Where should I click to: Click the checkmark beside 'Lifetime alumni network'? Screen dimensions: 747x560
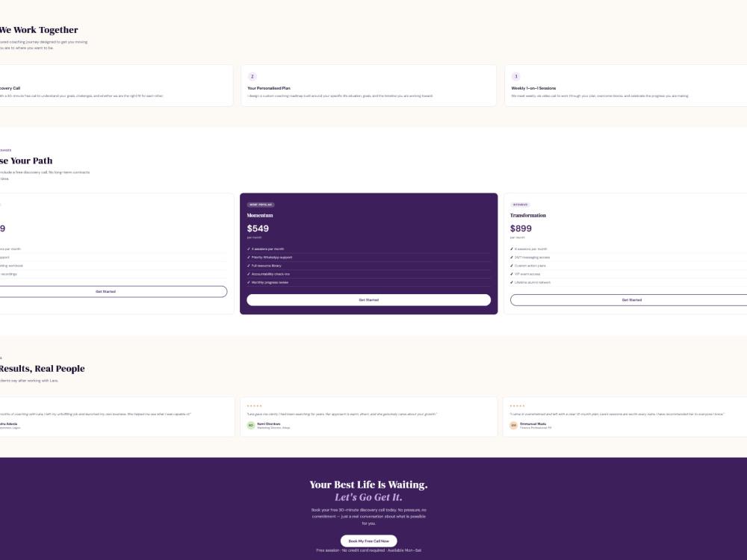512,282
